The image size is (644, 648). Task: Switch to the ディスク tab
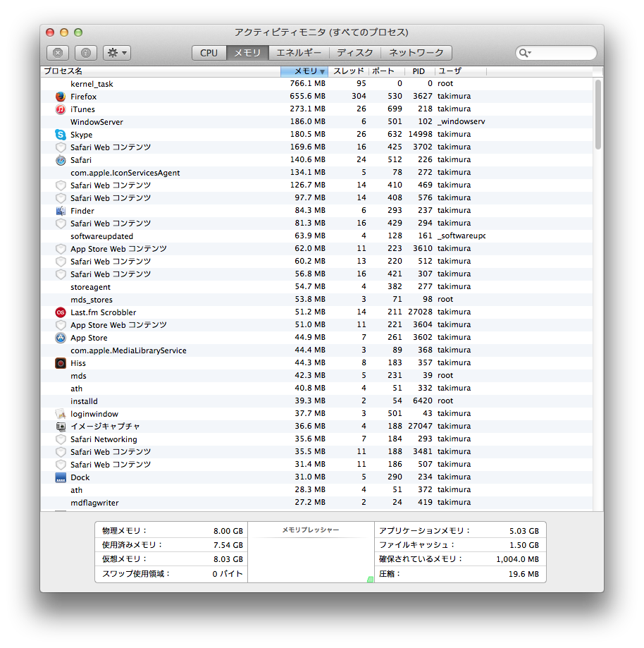point(355,53)
